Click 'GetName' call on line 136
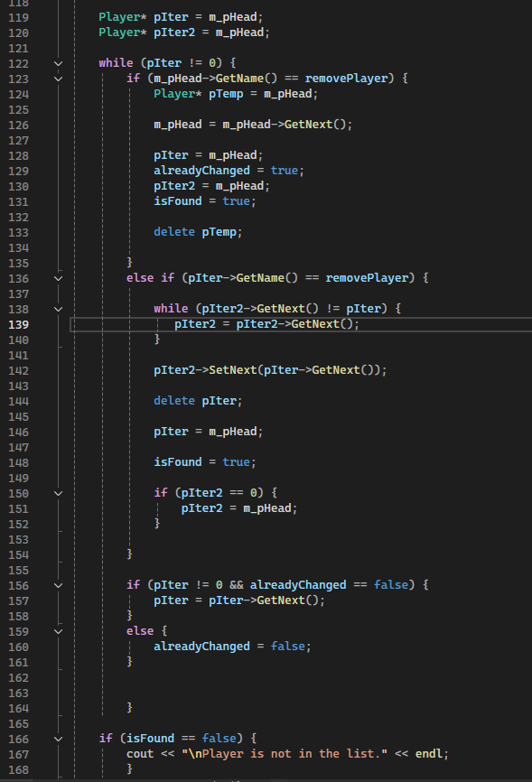 260,278
